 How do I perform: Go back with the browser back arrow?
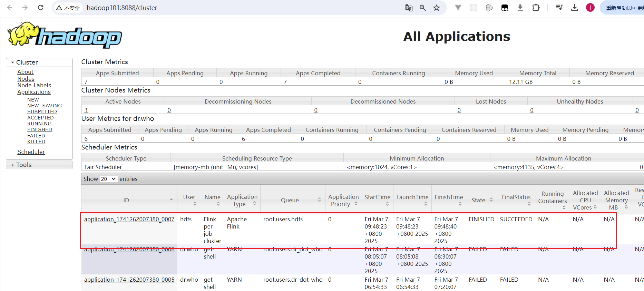click(10, 8)
